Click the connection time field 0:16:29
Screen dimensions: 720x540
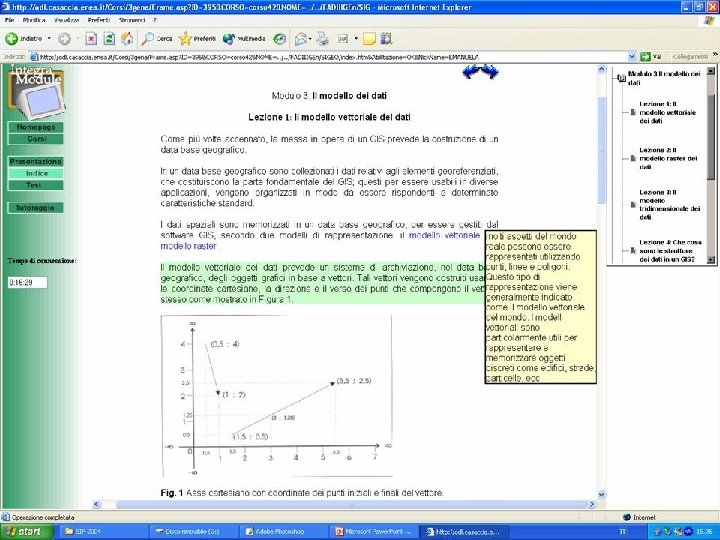28,282
